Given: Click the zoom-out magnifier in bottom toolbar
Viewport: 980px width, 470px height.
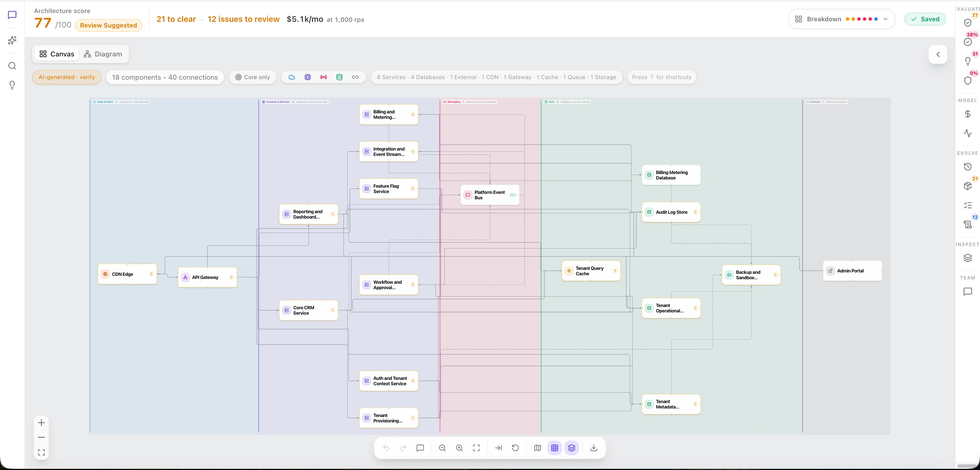Looking at the screenshot, I should 442,448.
